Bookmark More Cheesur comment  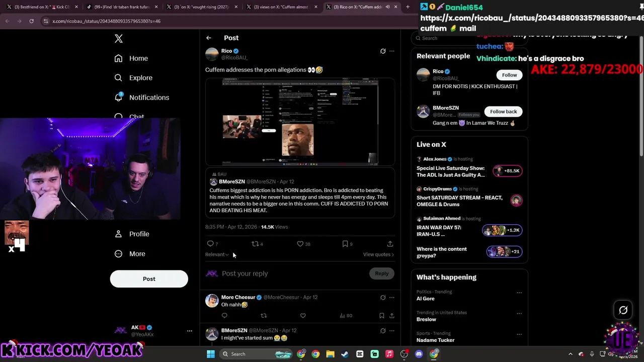coord(382,316)
